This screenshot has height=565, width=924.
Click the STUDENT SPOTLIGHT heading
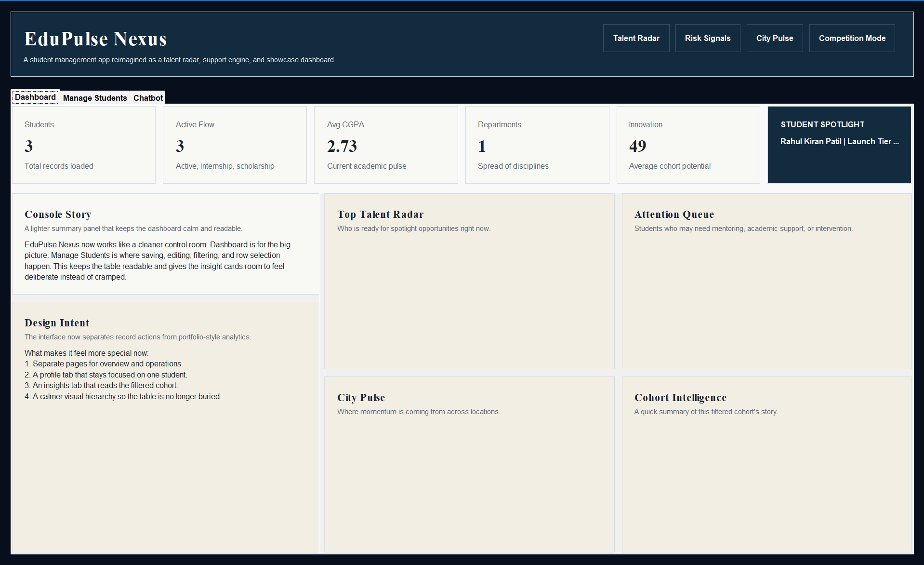[822, 124]
